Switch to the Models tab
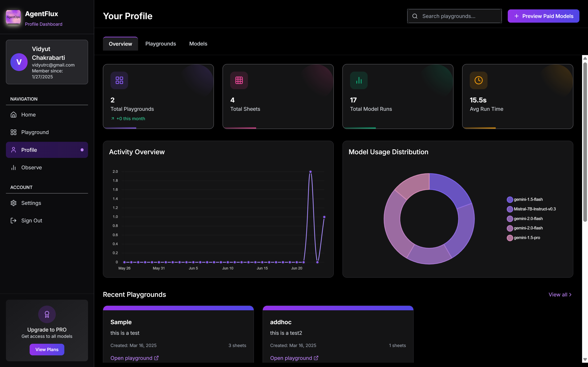Screen dimensions: 588x367 pos(198,44)
